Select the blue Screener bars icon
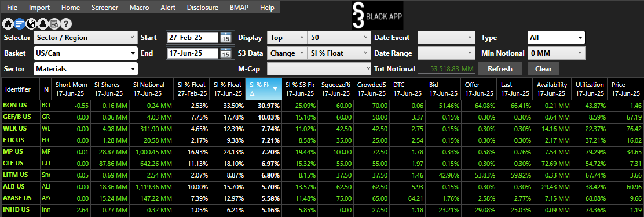 [x=19, y=24]
